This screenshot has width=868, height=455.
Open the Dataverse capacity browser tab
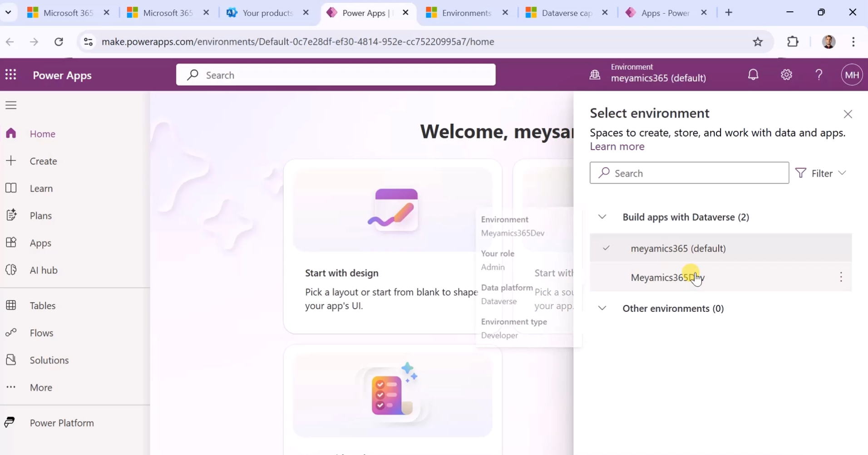[566, 13]
